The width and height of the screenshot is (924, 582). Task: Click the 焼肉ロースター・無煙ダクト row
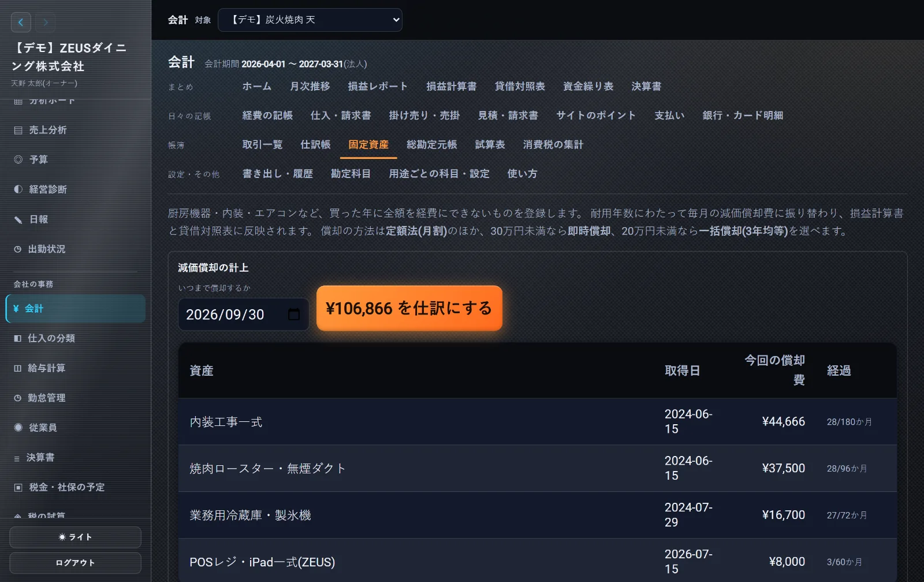click(x=538, y=469)
